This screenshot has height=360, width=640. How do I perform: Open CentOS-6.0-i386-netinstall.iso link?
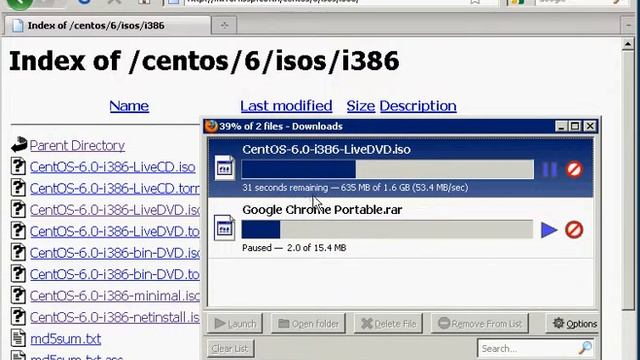click(x=115, y=317)
